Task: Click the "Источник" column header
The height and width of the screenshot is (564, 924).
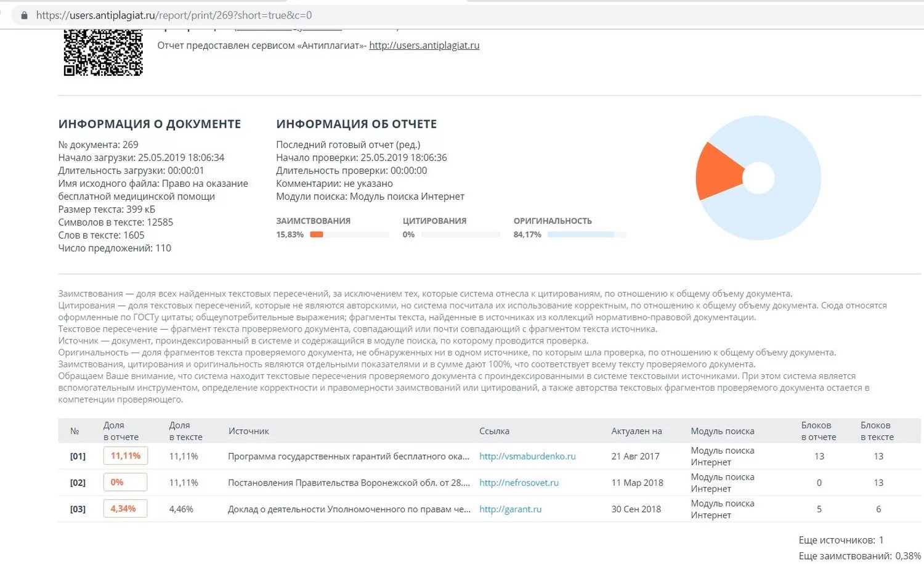Action: tap(249, 431)
